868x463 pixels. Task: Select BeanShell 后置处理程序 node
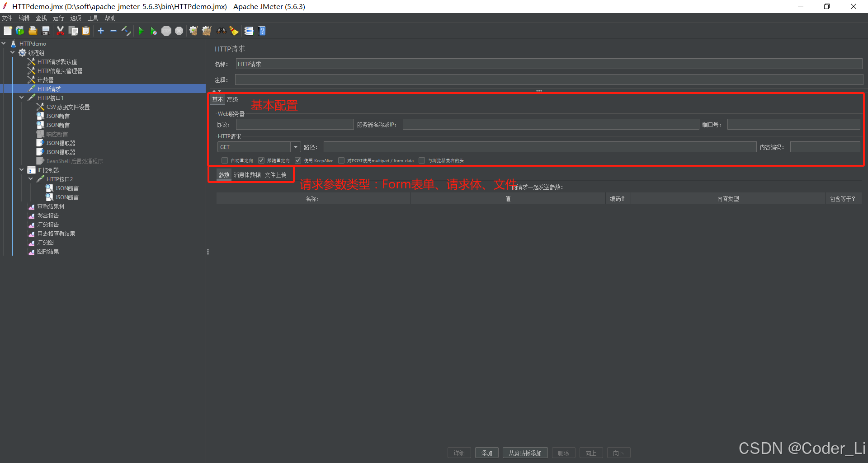(75, 161)
